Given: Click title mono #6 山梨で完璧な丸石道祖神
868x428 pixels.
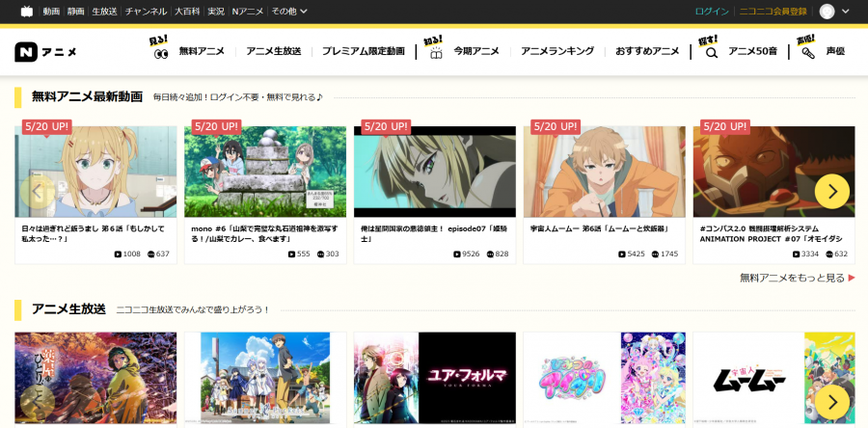Looking at the screenshot, I should click(264, 233).
